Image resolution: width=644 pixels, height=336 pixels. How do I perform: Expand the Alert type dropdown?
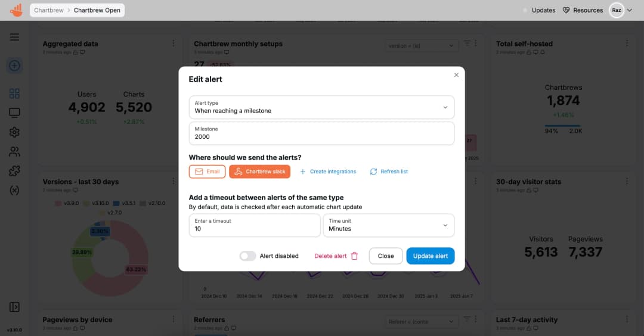click(321, 107)
